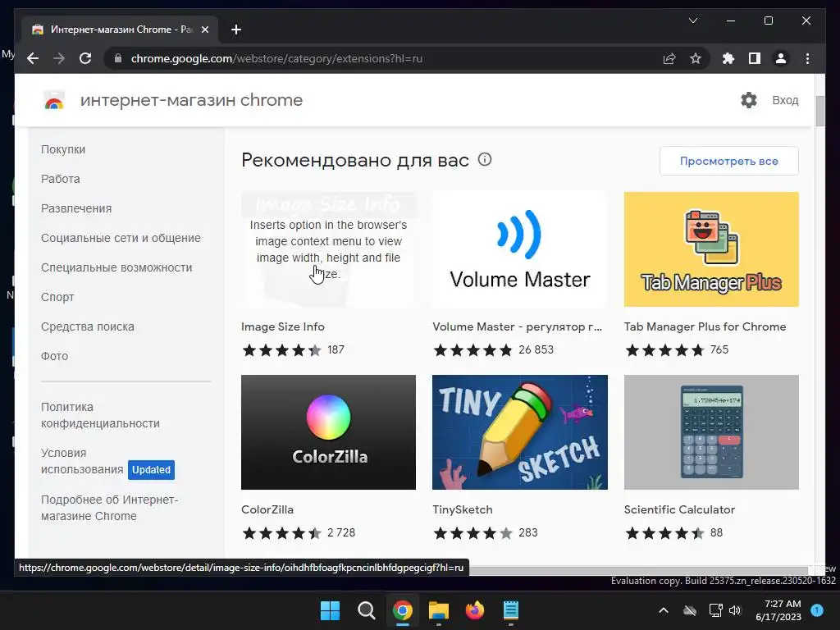Viewport: 840px width, 630px height.
Task: Open Firefox from the taskbar
Action: coord(475,610)
